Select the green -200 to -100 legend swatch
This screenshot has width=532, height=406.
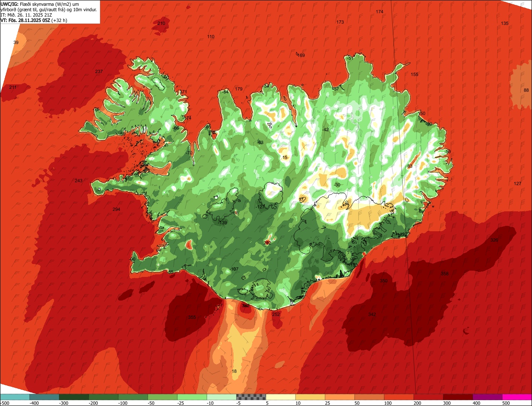click(103, 397)
